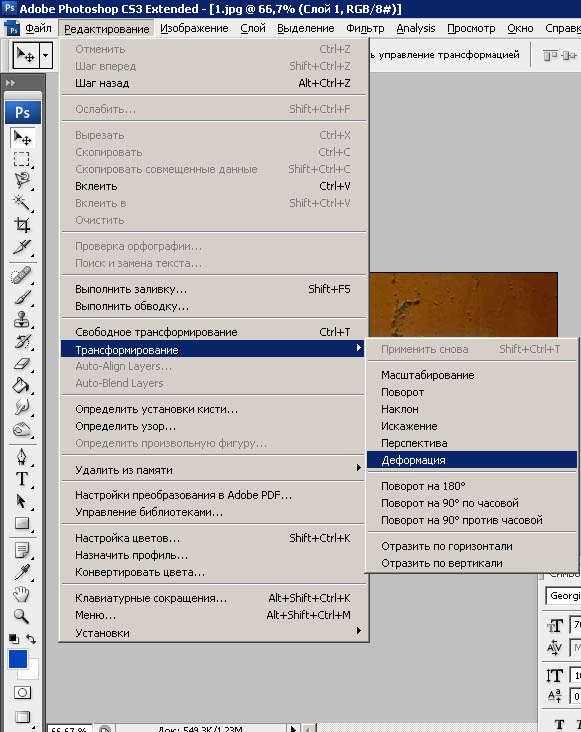Select the Healing Brush tool
This screenshot has height=732, width=581.
[x=22, y=275]
